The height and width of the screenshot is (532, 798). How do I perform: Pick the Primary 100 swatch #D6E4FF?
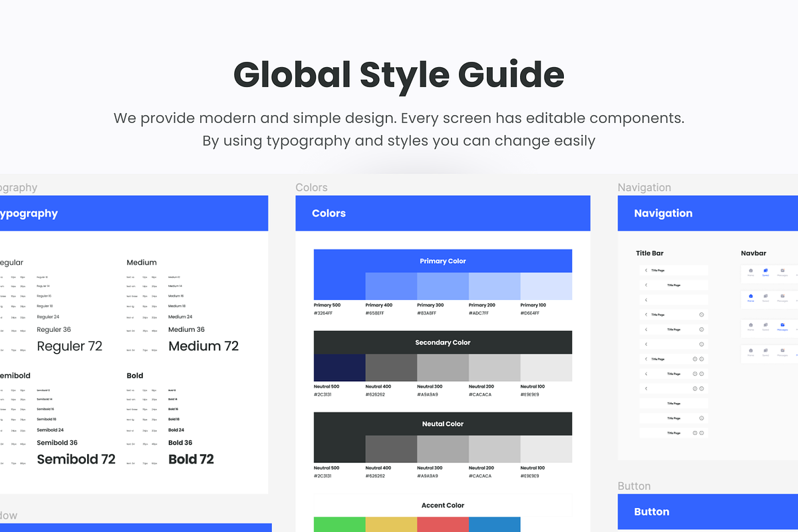546,286
